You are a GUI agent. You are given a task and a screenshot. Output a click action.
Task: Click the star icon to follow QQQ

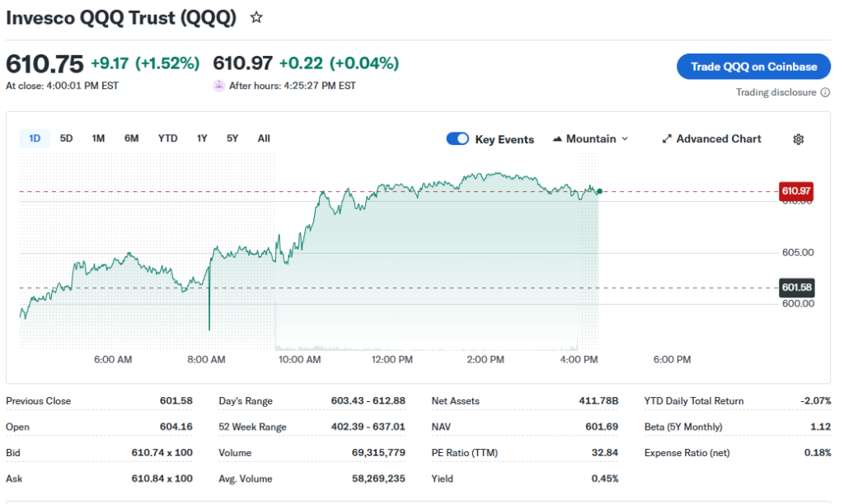256,17
